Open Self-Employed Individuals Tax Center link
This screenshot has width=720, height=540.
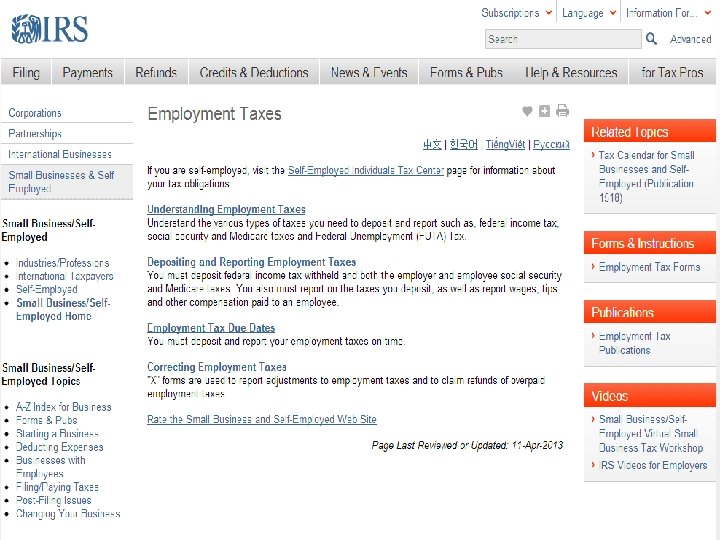pos(366,170)
